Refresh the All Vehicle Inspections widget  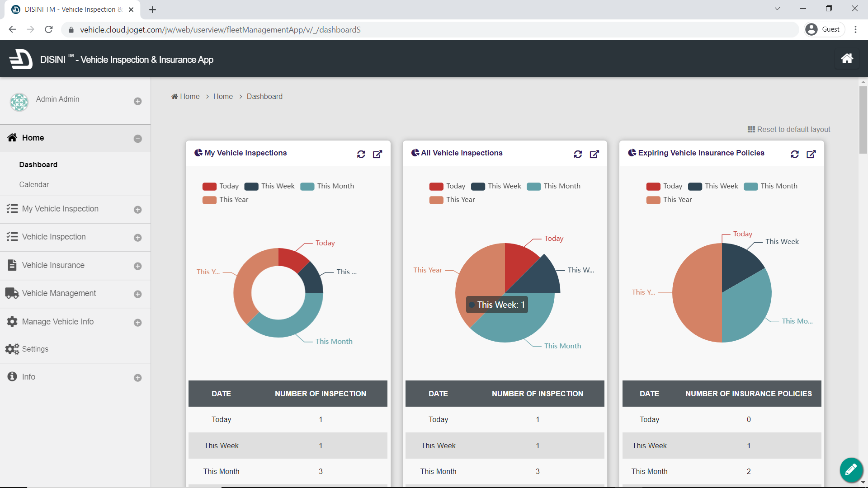tap(578, 155)
